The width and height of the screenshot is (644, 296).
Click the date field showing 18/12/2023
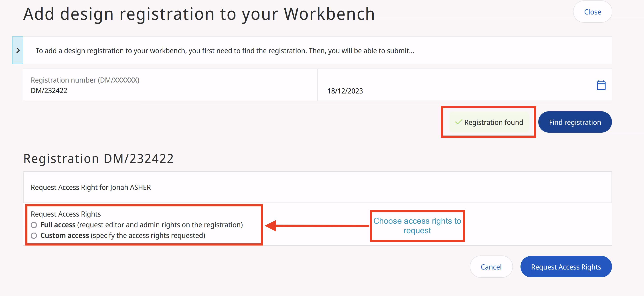(x=345, y=91)
